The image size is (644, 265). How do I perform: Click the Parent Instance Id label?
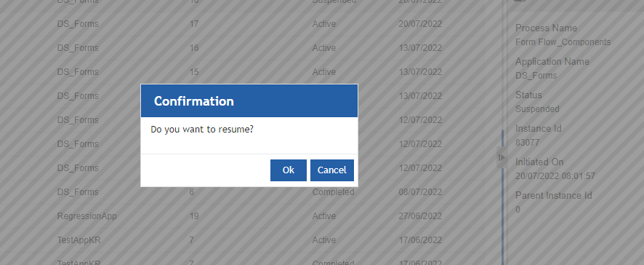click(554, 195)
